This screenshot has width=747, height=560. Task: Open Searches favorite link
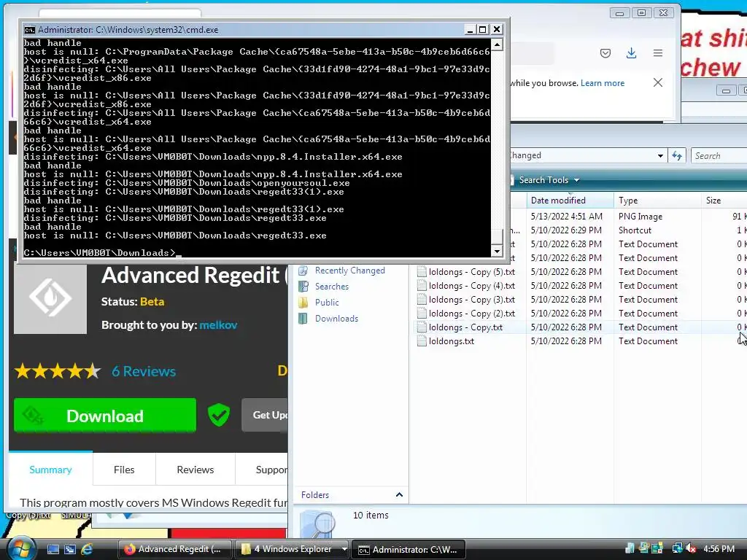(332, 287)
